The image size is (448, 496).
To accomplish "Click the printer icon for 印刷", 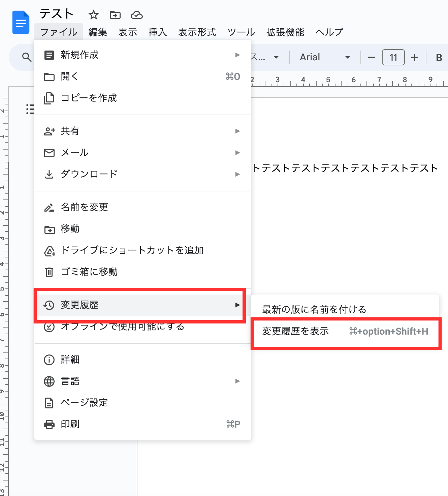I will tap(49, 425).
